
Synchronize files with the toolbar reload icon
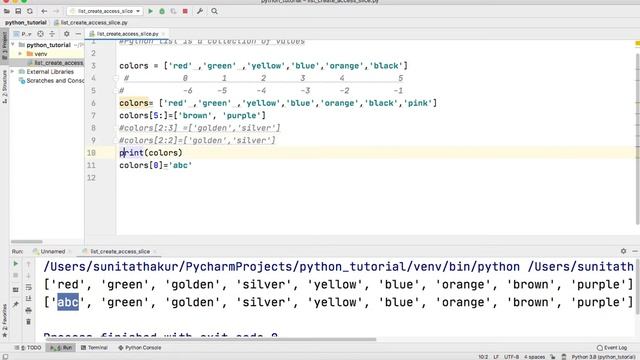tap(30, 11)
